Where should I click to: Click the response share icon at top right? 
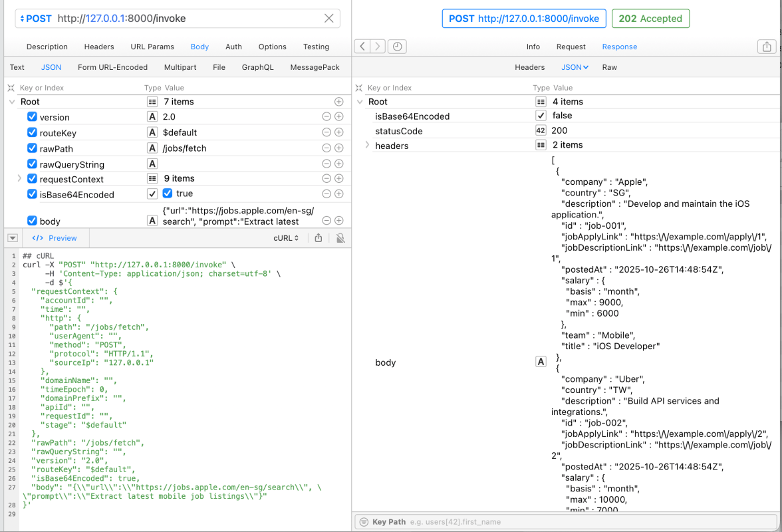pos(767,47)
